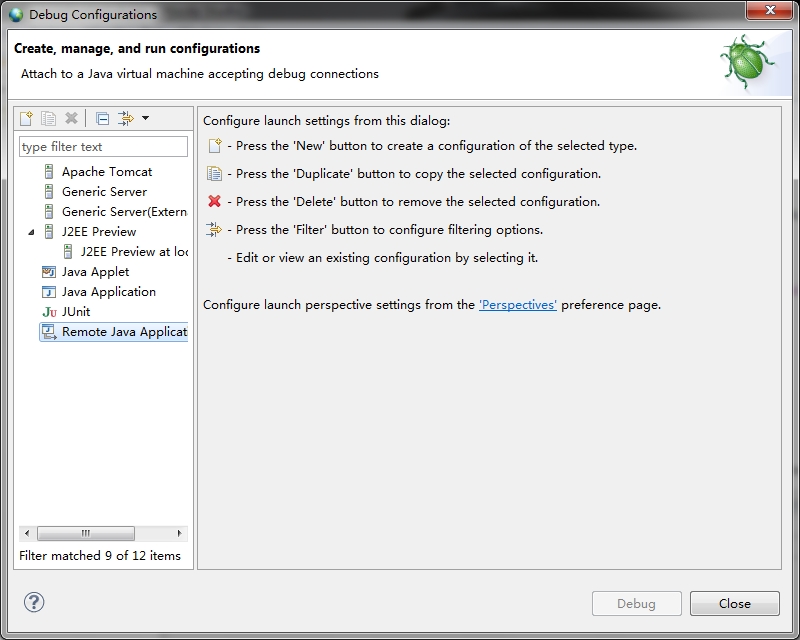The height and width of the screenshot is (640, 800).
Task: Open the 'Perspectives' preference page link
Action: [518, 305]
